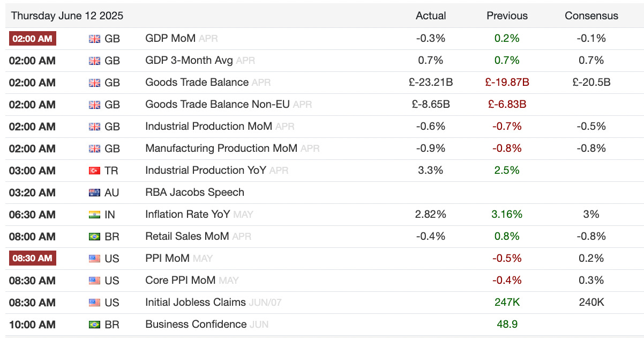Image resolution: width=644 pixels, height=338 pixels.
Task: Open the Core PPI MoM link
Action: tap(181, 281)
